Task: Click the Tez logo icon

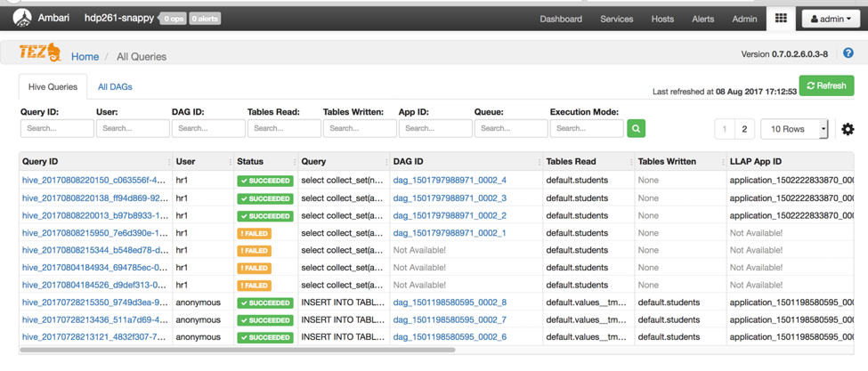Action: tap(39, 54)
